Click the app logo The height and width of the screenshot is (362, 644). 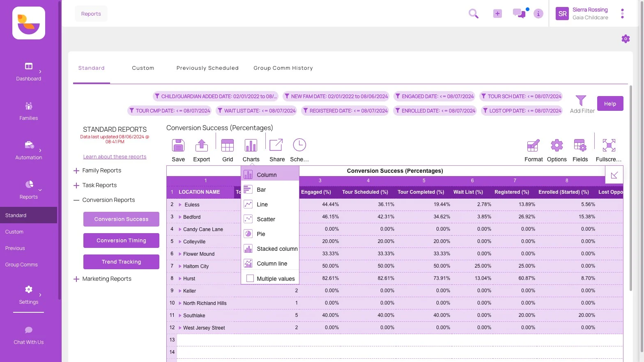click(29, 23)
